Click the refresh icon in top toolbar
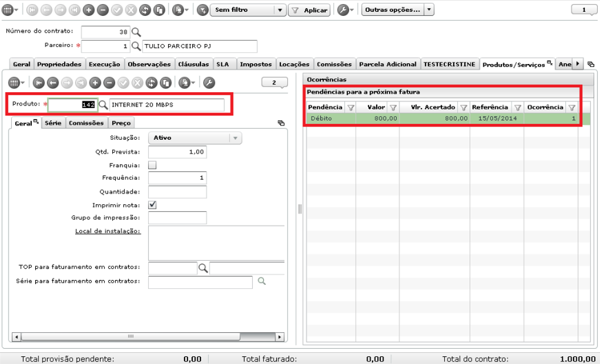Screen dimensions: 600x364 pos(145,10)
